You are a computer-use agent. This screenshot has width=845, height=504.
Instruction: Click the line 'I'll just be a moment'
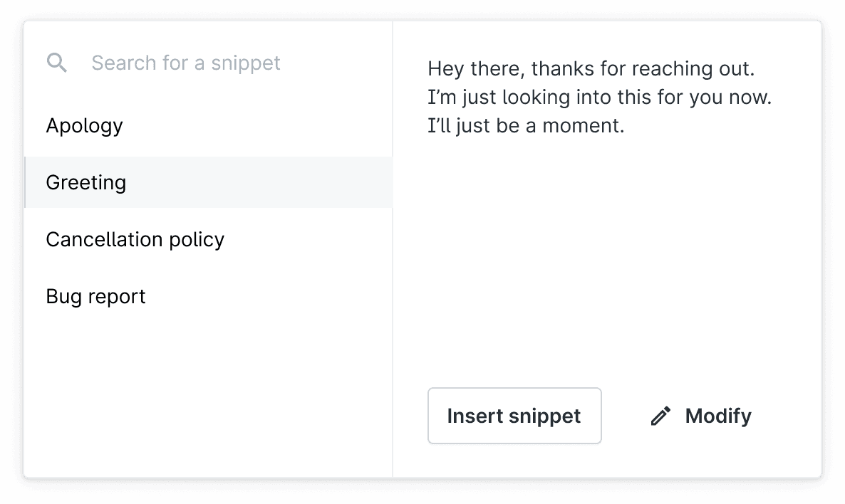pos(526,126)
